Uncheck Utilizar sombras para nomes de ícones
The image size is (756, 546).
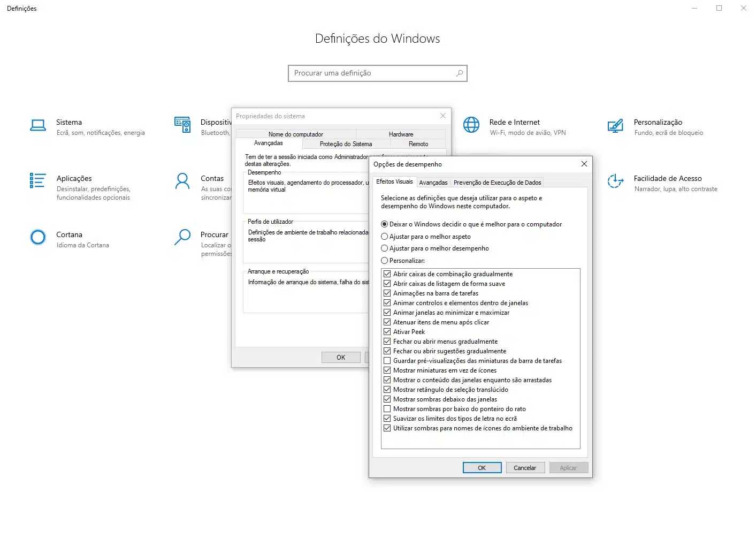point(387,428)
